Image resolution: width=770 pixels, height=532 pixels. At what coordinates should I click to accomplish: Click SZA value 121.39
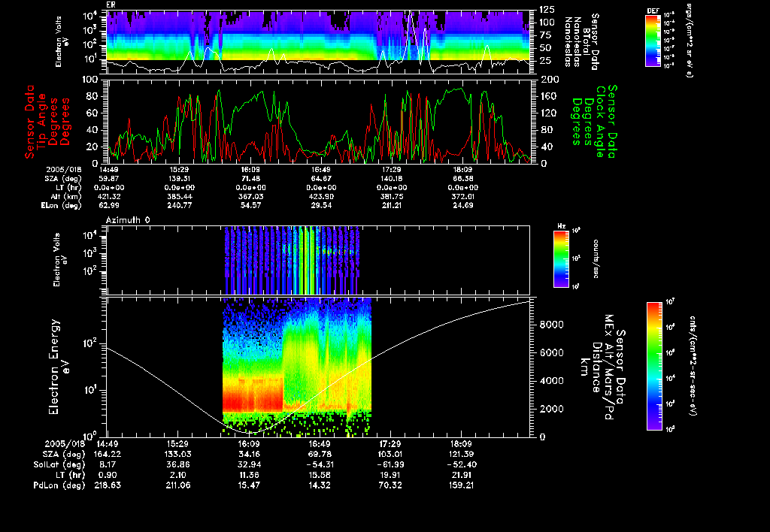[x=461, y=455]
